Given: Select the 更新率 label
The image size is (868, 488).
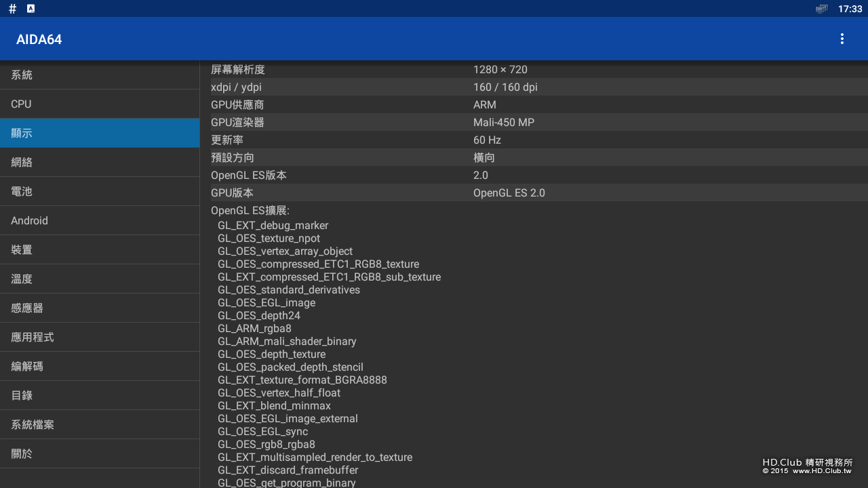Looking at the screenshot, I should tap(227, 140).
